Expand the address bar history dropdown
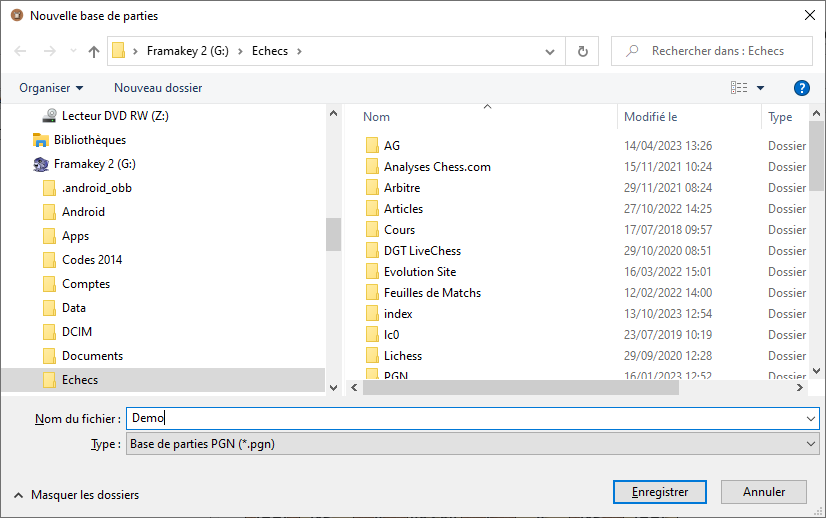Image resolution: width=826 pixels, height=518 pixels. (550, 51)
